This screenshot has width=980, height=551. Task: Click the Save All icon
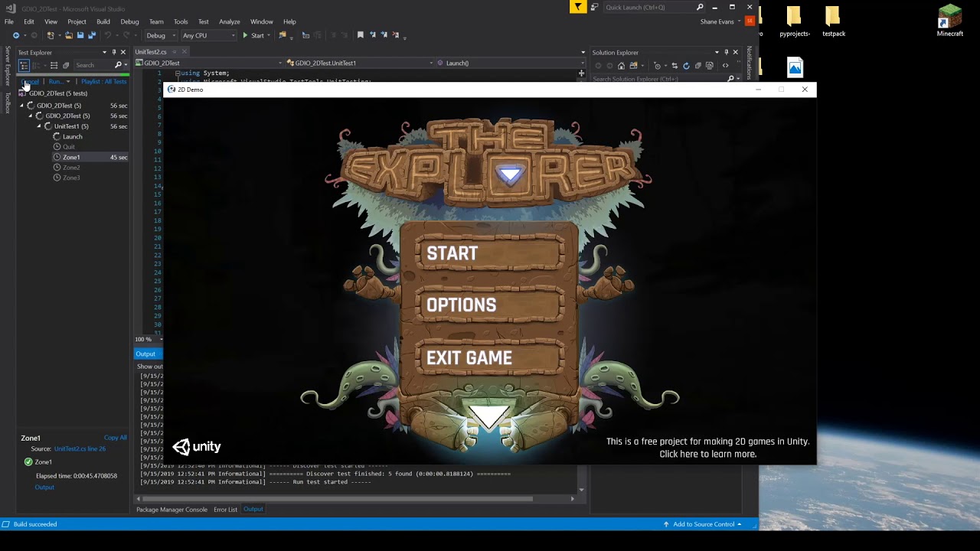[91, 35]
